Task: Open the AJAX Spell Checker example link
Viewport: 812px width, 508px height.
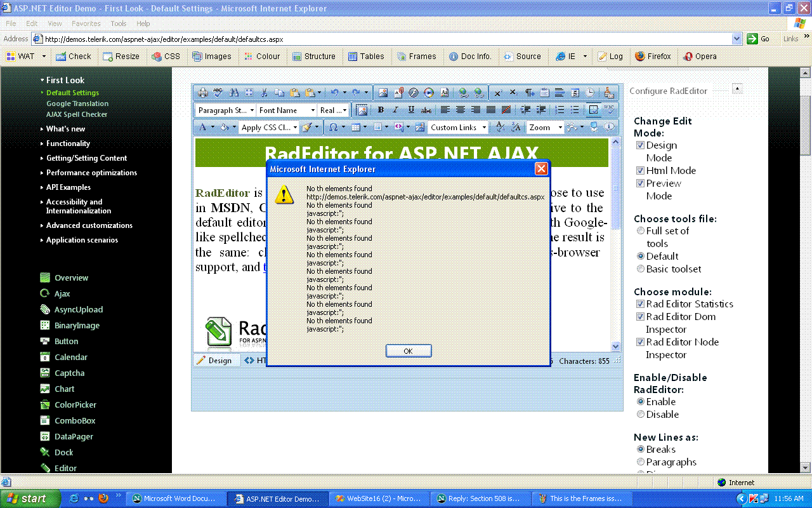Action: click(x=77, y=114)
